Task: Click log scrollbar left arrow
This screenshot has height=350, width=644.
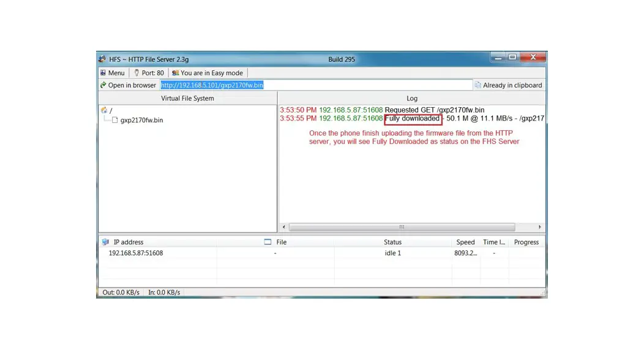Action: (x=284, y=227)
